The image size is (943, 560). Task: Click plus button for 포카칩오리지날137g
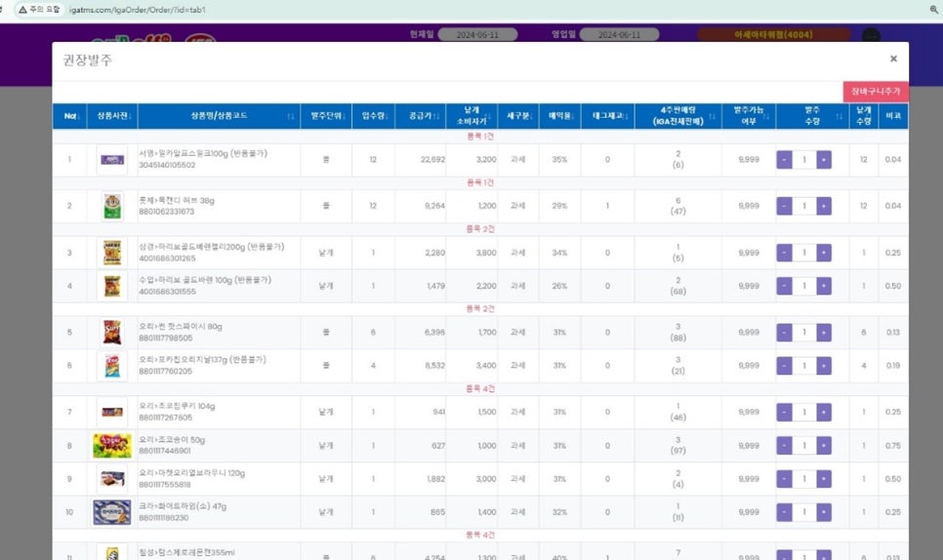point(823,365)
